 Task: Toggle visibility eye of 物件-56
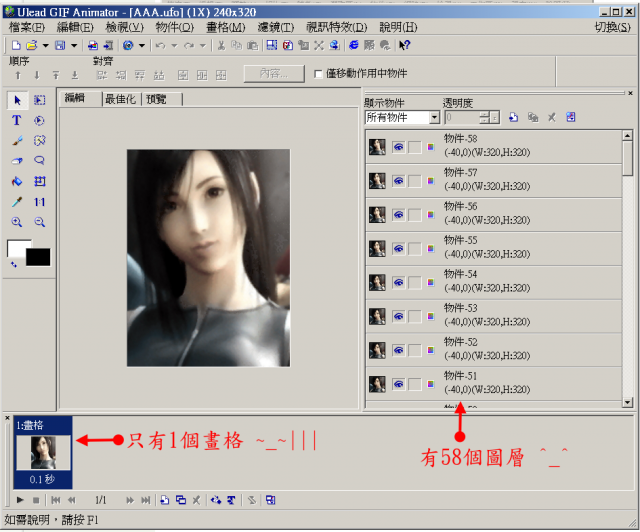(399, 215)
